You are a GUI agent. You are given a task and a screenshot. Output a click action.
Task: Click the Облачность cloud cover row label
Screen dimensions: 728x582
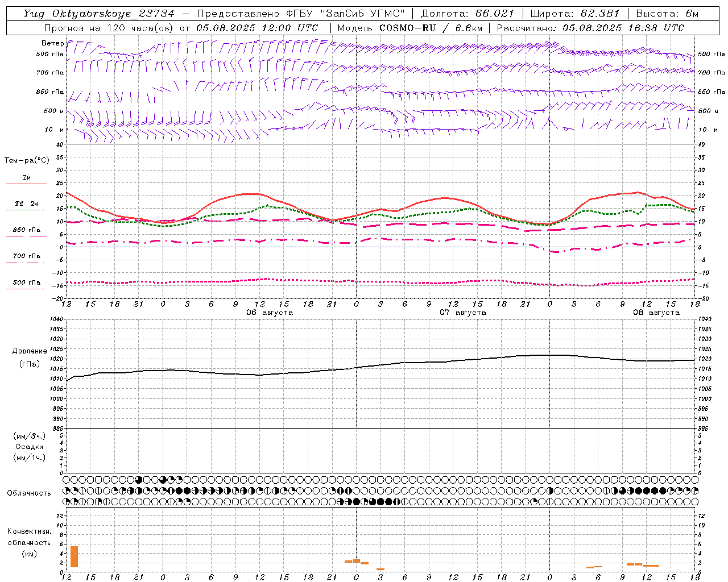(29, 493)
